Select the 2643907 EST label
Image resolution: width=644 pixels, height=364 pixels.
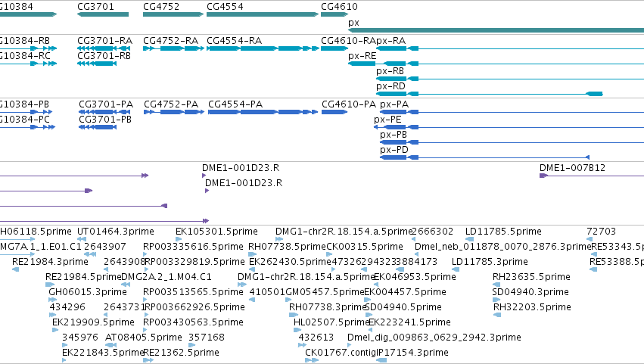tap(104, 247)
